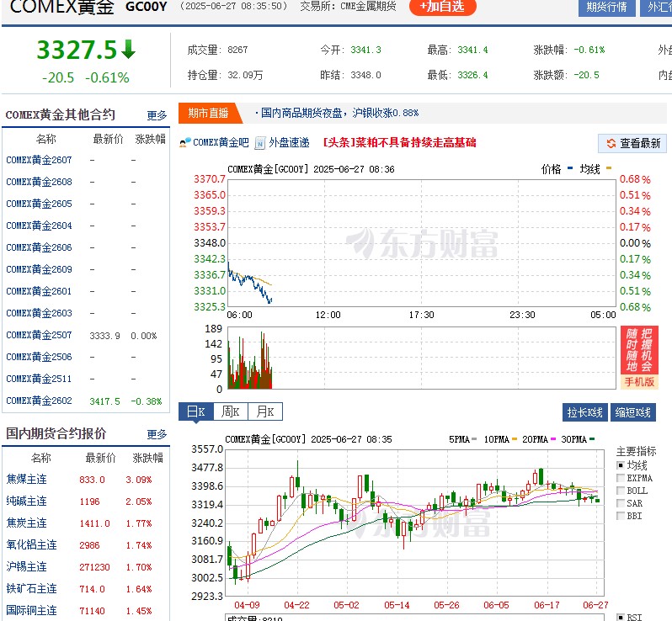Open contract COMEX黄金2604

(39, 226)
